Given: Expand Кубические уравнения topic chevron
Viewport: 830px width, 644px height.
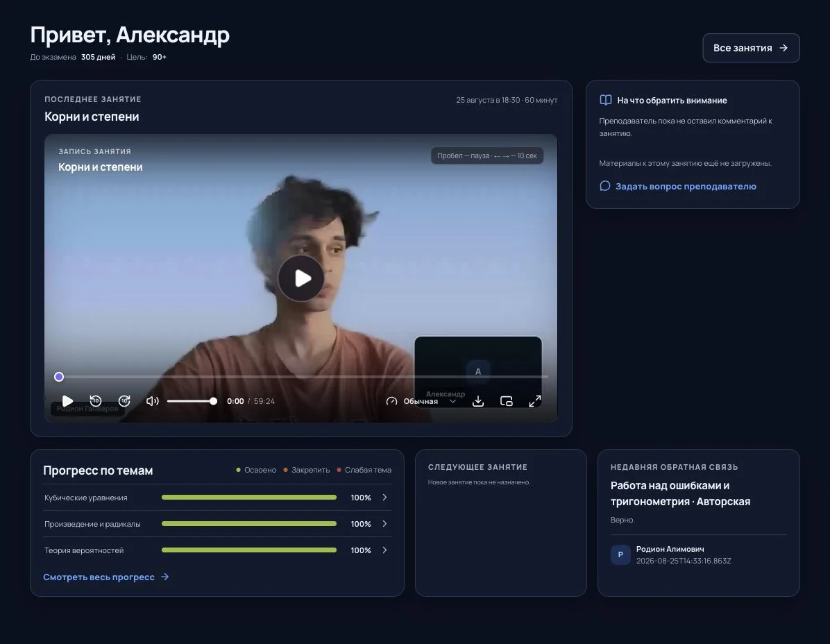Looking at the screenshot, I should point(385,498).
